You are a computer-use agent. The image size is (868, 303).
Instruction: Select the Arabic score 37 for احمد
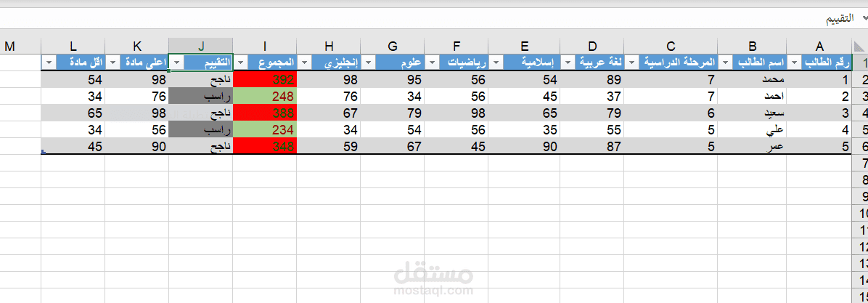point(591,97)
